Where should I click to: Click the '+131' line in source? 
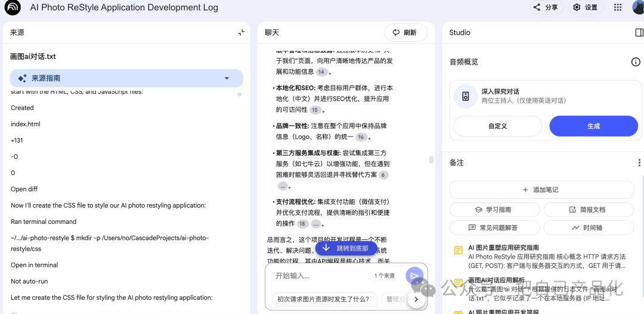[x=17, y=140]
